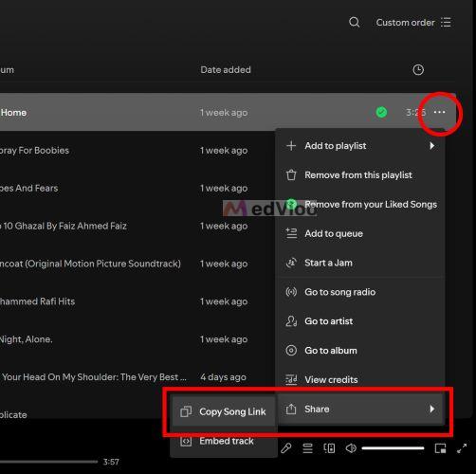Open the queue icon in the player bar

point(307,448)
